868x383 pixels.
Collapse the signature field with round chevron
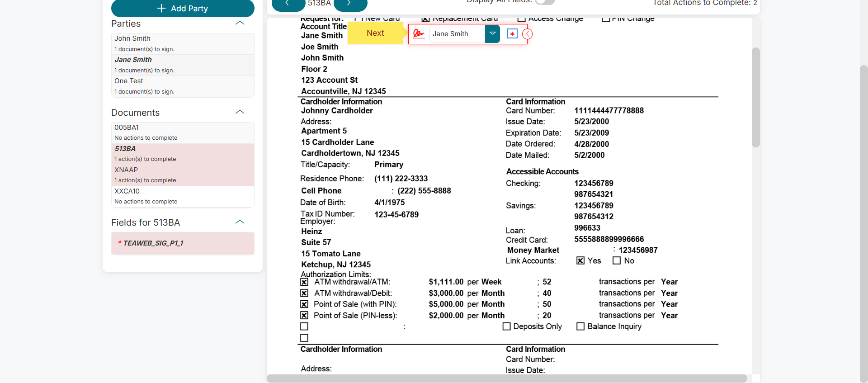pos(527,34)
